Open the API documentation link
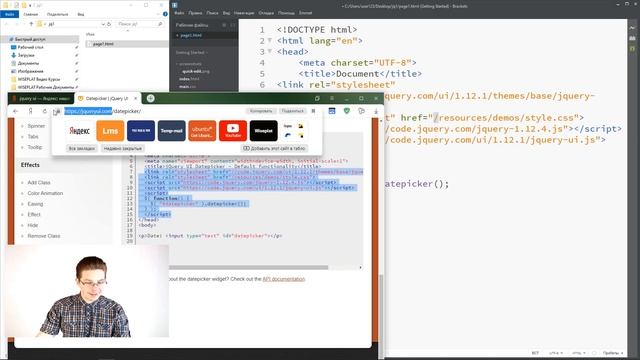Image resolution: width=640 pixels, height=360 pixels. click(284, 279)
